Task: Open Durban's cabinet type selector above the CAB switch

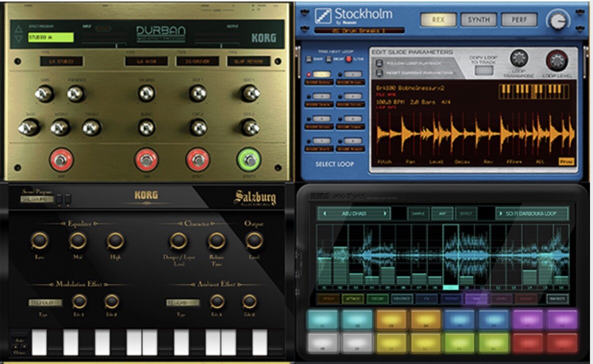Action: tap(146, 61)
